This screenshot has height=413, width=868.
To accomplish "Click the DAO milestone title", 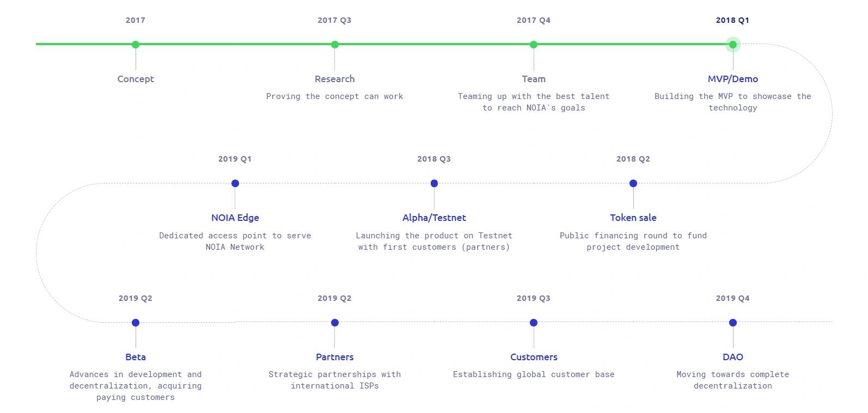I will [x=733, y=357].
